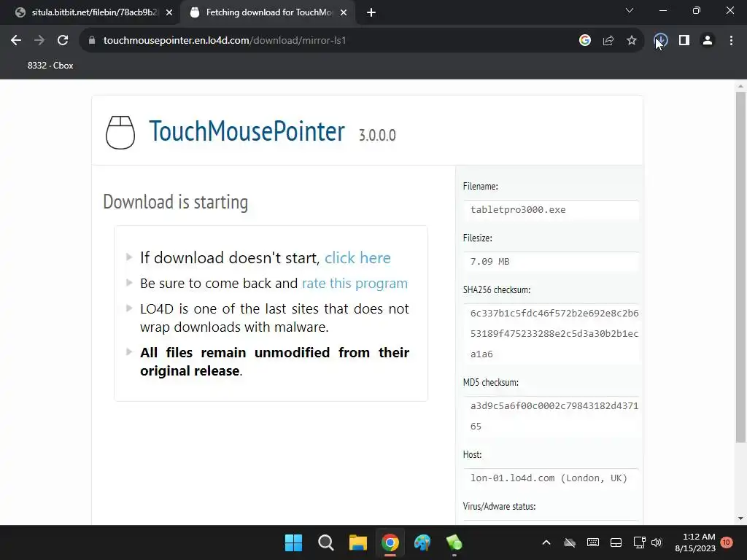Open the tab search chevron
Screen dimensions: 747x560
(x=630, y=10)
